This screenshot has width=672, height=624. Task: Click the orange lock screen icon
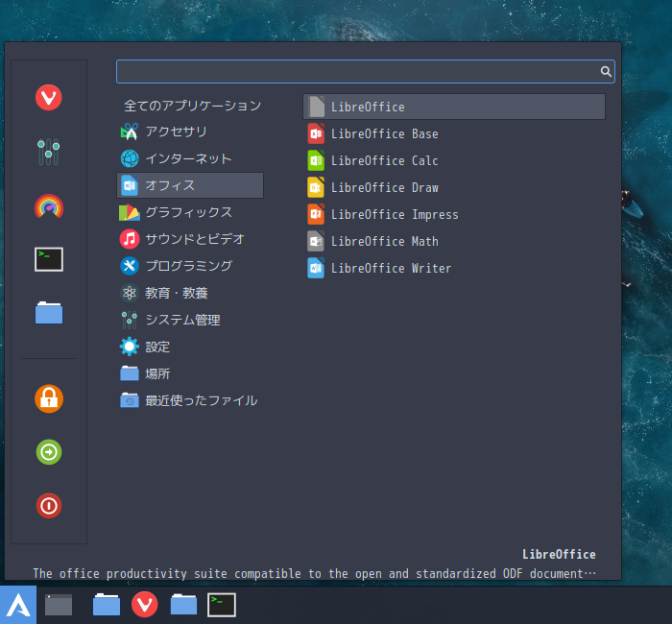[48, 398]
